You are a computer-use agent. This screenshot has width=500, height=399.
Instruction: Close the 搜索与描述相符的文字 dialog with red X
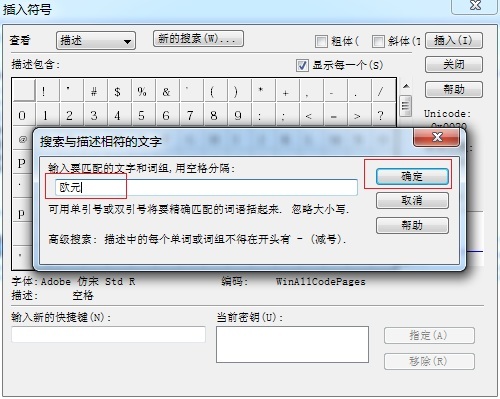[436, 137]
